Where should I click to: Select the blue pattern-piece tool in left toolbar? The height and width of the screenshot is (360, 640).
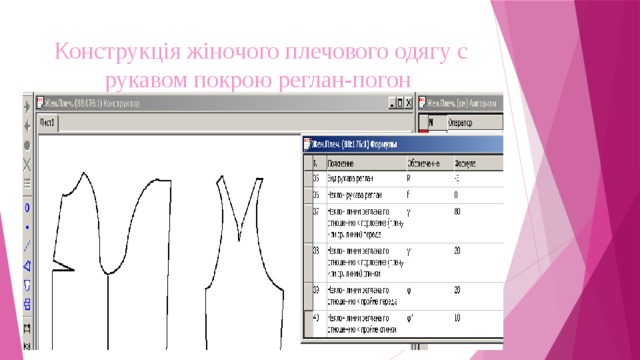pos(27,285)
